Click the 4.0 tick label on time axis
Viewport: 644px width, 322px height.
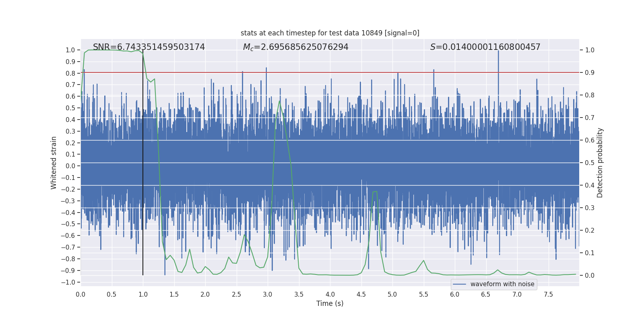330,295
